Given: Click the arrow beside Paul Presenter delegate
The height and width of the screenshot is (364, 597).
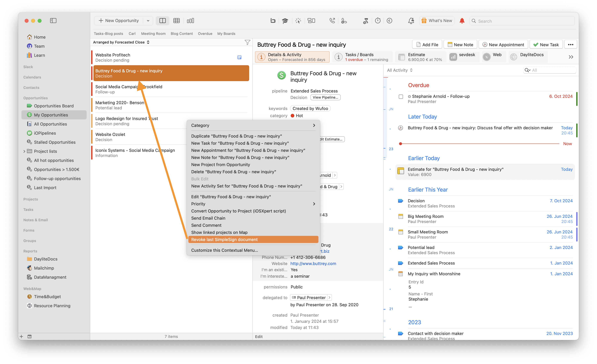Looking at the screenshot, I should coord(329,297).
